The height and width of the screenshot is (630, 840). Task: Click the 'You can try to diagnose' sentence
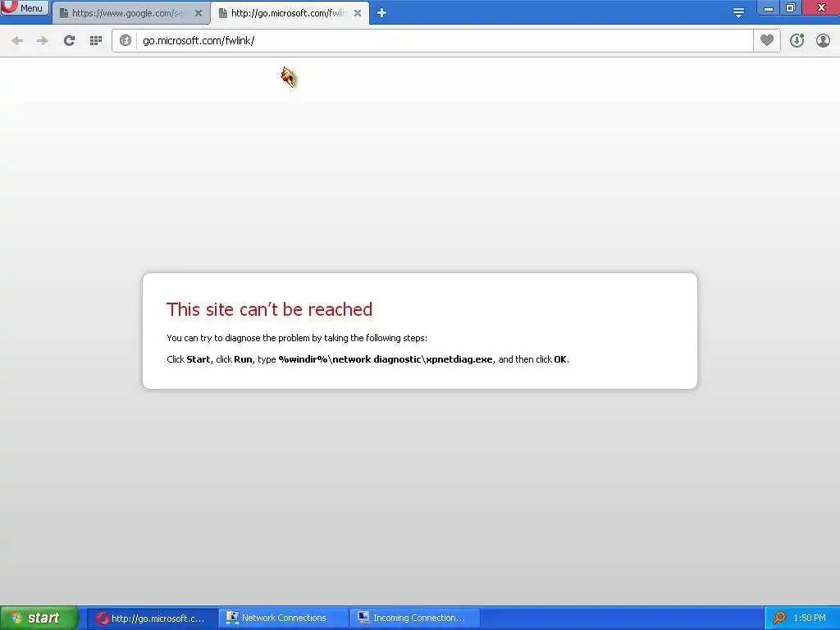pyautogui.click(x=297, y=338)
